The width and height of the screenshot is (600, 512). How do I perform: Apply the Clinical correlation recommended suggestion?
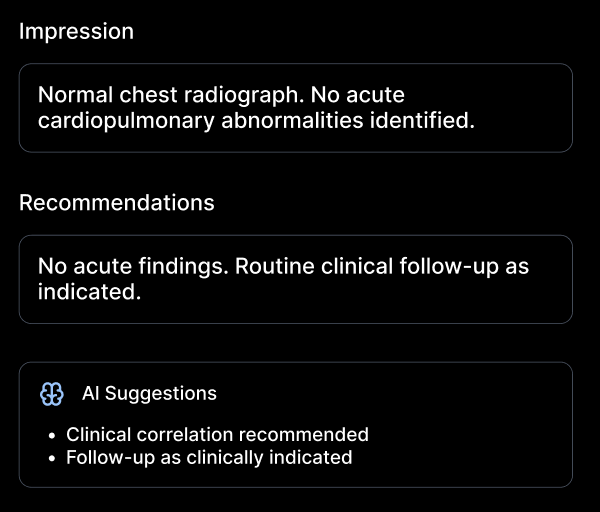pos(217,435)
